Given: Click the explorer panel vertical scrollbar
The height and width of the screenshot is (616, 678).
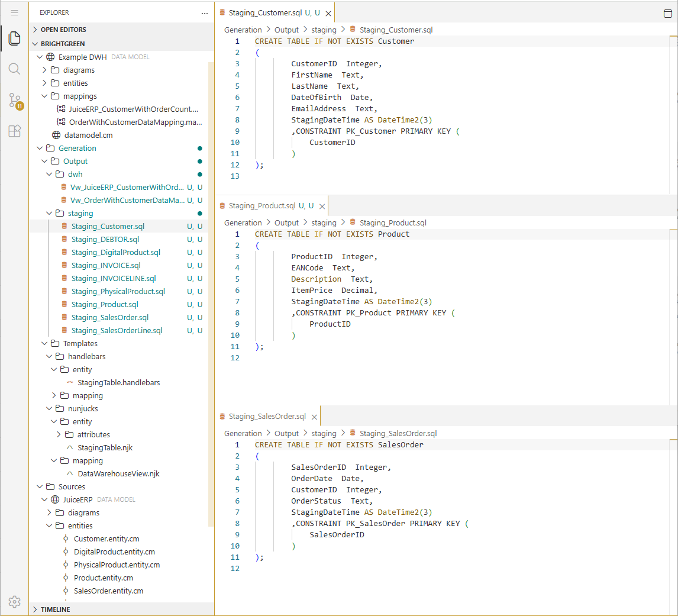Looking at the screenshot, I should (x=211, y=294).
